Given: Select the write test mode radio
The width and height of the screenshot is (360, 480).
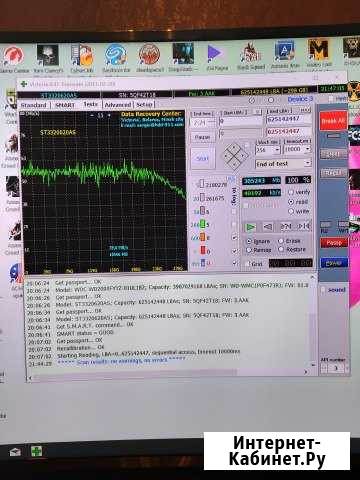Looking at the screenshot, I should [298, 211].
